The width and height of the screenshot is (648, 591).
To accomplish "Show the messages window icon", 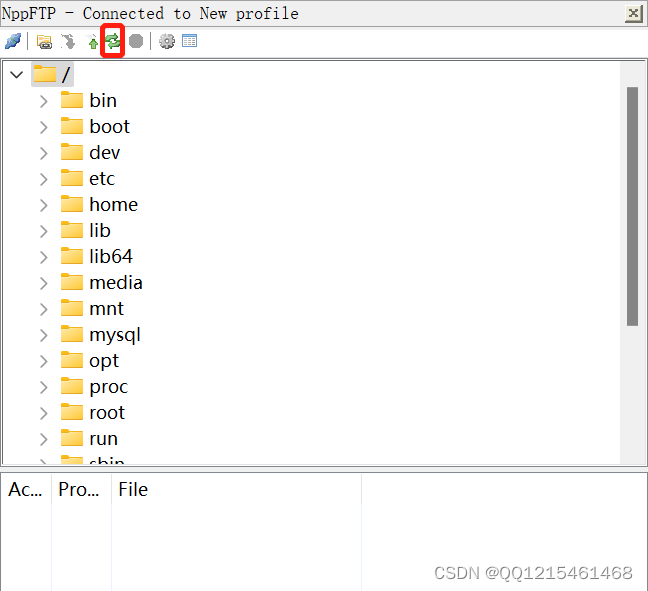I will [190, 41].
